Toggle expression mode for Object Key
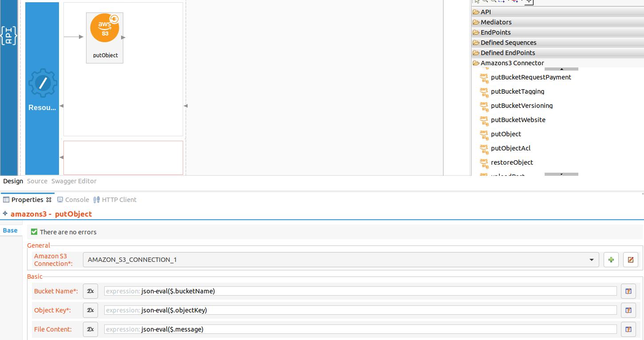Viewport: 644px width, 340px height. tap(90, 310)
